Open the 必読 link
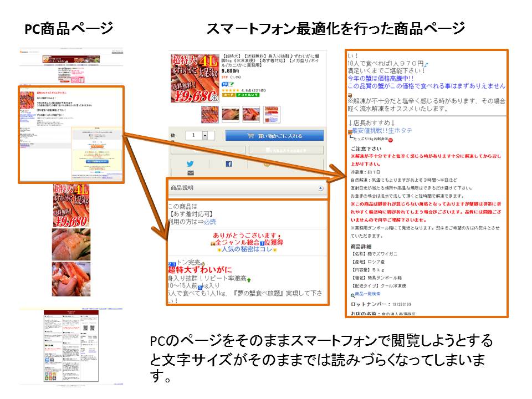532x399 pixels. click(x=209, y=222)
